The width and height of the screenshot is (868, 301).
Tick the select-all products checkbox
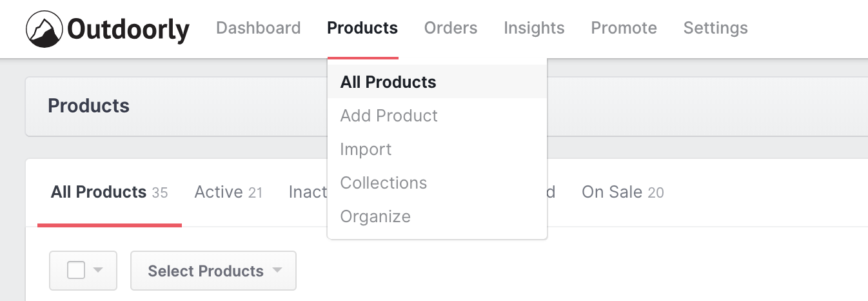(x=76, y=270)
